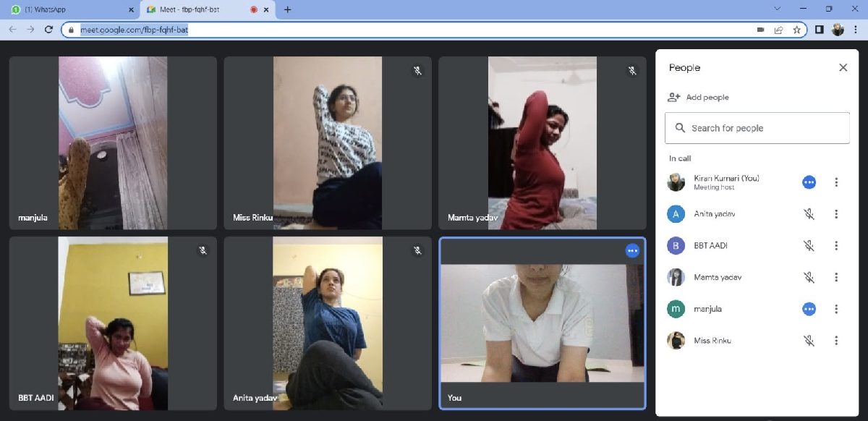The image size is (868, 421).
Task: Open camera permission icon in address bar
Action: coord(760,30)
